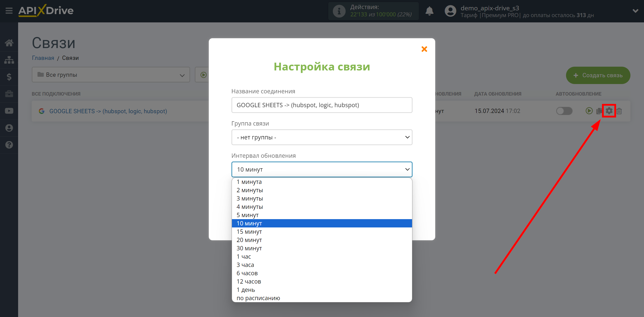This screenshot has height=317, width=644.
Task: Click the demo_apix-drive_s3 account name
Action: click(490, 8)
